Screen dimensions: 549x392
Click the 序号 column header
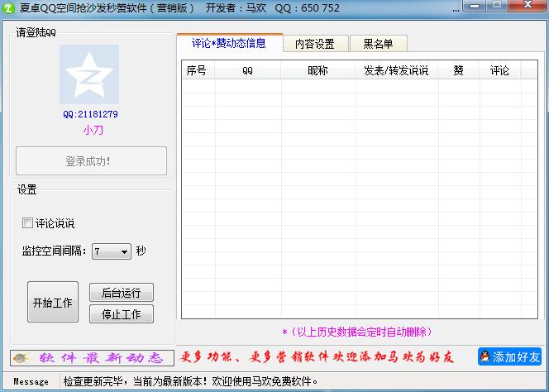tap(198, 70)
